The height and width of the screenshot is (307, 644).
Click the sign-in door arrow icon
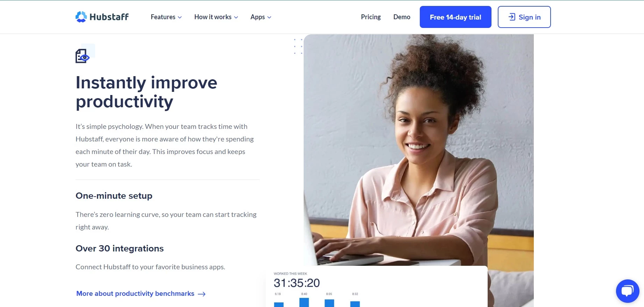[x=512, y=17]
